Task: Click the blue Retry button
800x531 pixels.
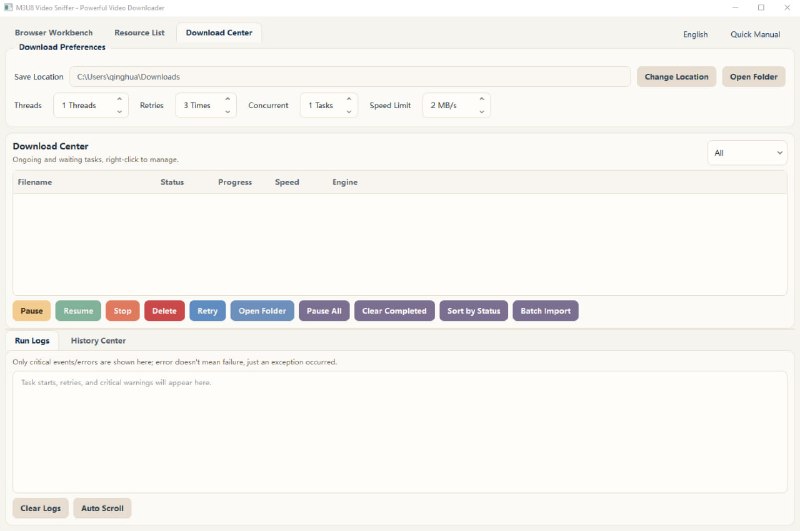Action: (x=207, y=311)
